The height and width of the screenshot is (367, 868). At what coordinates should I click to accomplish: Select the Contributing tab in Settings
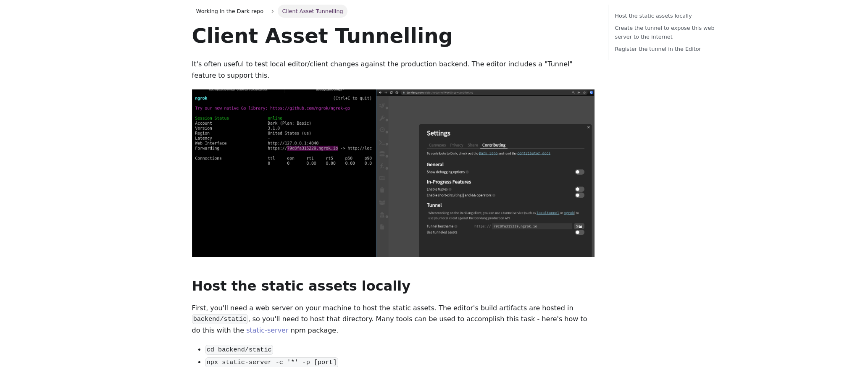coord(494,145)
